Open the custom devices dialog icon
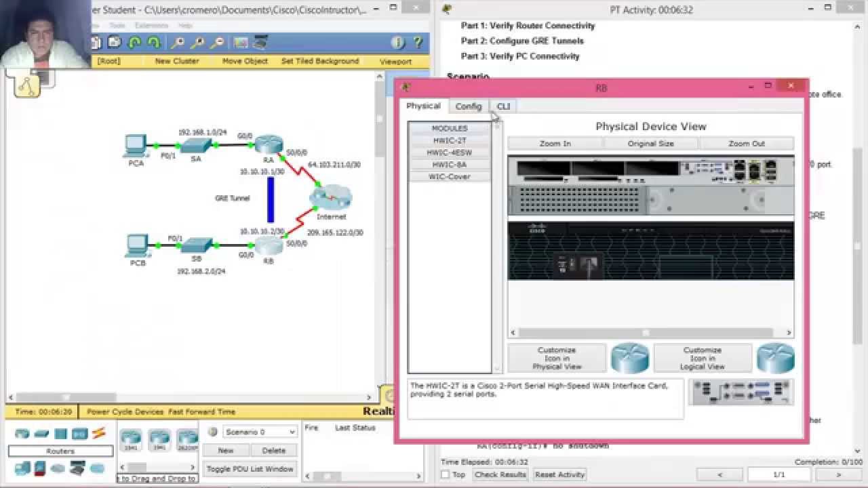 pyautogui.click(x=260, y=43)
